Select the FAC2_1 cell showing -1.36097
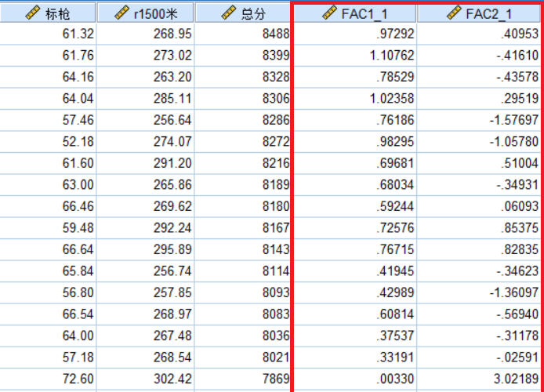The height and width of the screenshot is (392, 544). tap(479, 292)
